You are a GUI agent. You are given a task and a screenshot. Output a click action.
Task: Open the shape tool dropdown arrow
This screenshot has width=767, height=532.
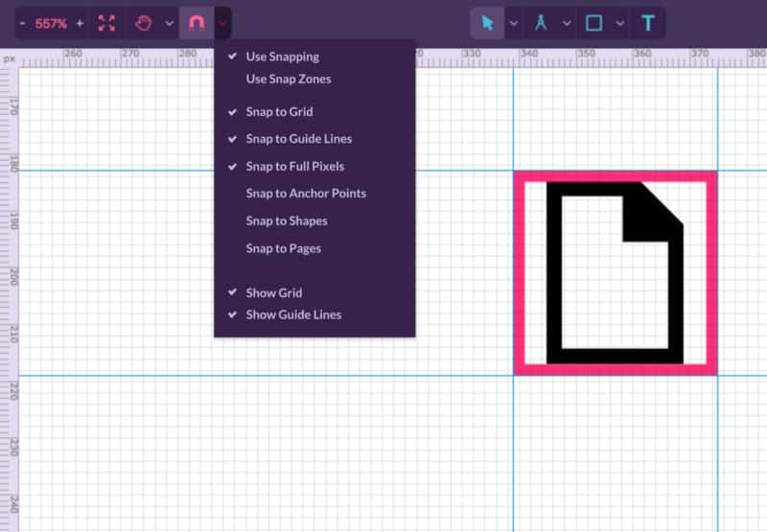(620, 23)
